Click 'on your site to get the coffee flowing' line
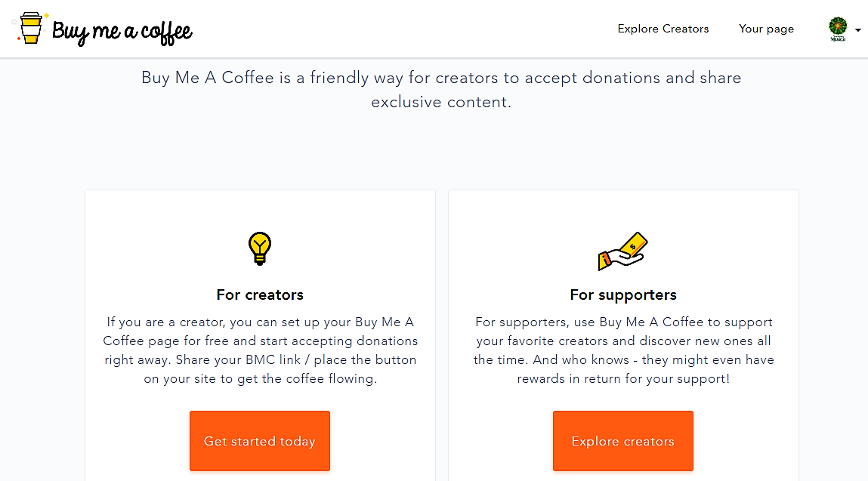 [x=259, y=378]
